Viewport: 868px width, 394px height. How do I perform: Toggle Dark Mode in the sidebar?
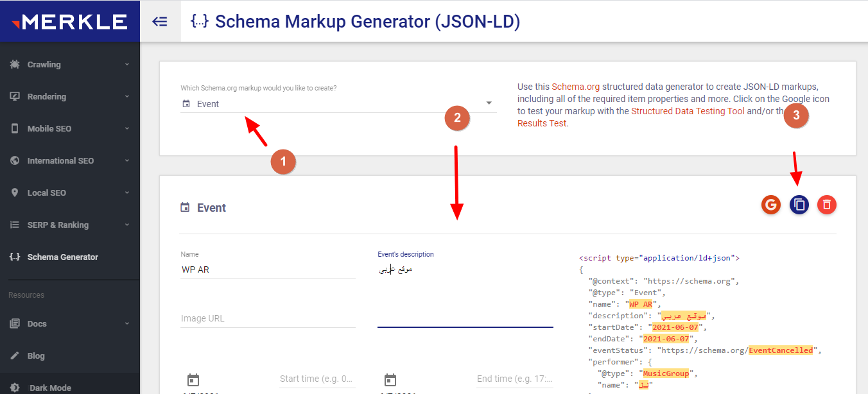[50, 388]
